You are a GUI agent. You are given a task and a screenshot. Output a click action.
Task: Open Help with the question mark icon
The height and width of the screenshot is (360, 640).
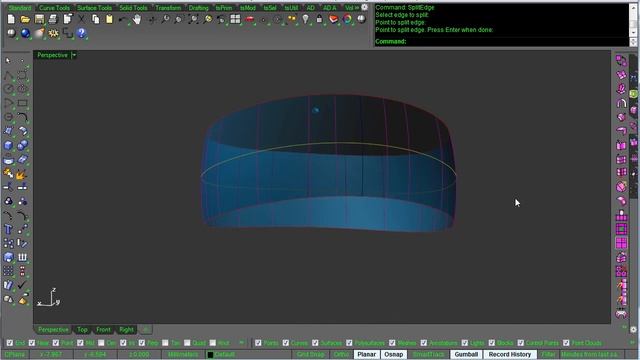(x=81, y=33)
